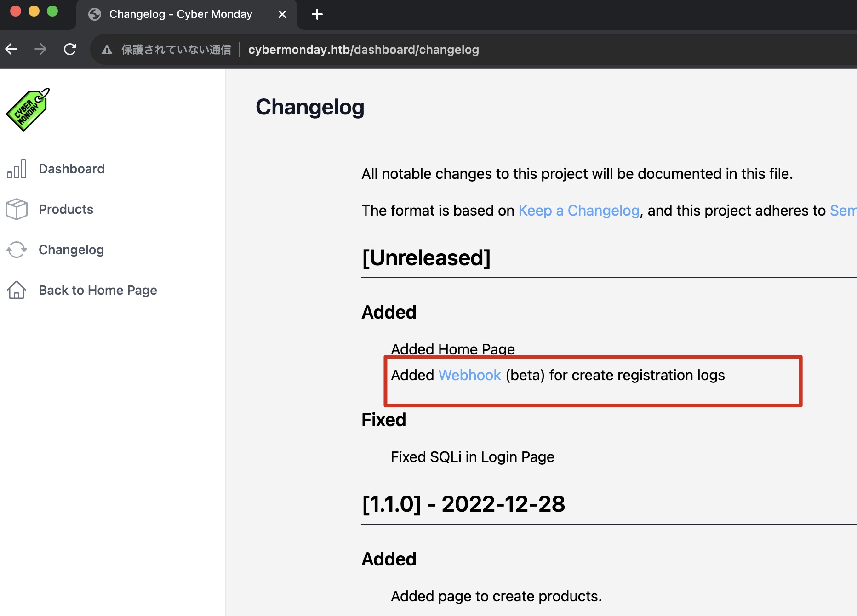Click the globe favicon on the tab
Viewport: 857px width, 616px height.
[95, 14]
